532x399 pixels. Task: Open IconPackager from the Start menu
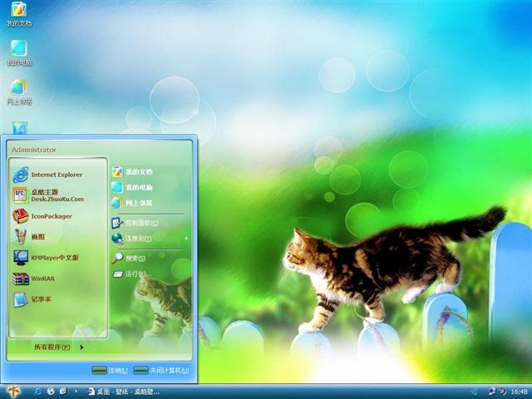pyautogui.click(x=42, y=216)
